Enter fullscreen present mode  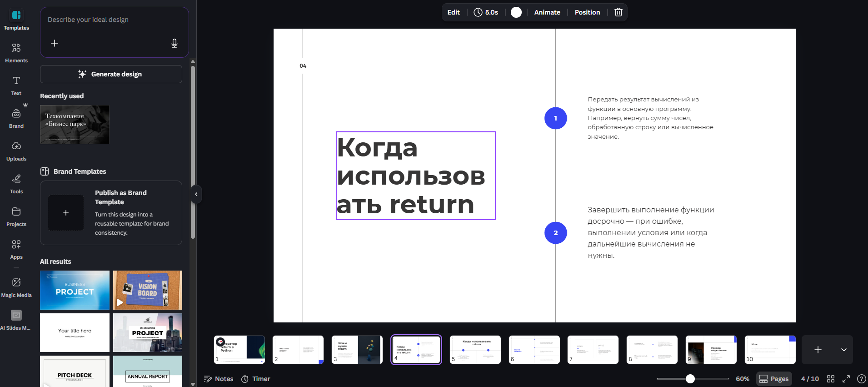(x=846, y=379)
